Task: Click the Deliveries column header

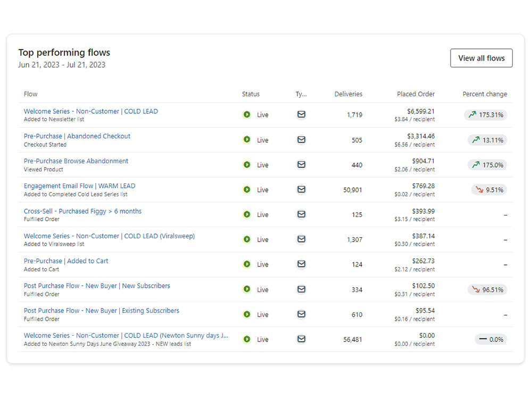Action: [348, 94]
